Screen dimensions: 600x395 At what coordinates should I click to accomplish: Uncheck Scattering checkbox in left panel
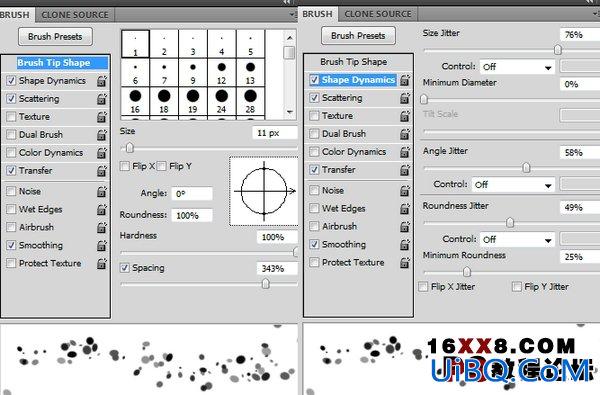tap(11, 99)
